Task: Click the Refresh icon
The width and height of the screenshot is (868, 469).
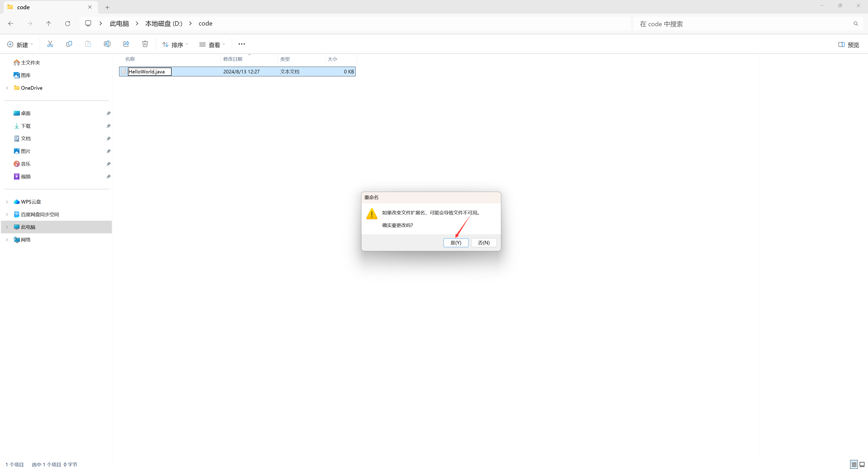Action: [67, 23]
